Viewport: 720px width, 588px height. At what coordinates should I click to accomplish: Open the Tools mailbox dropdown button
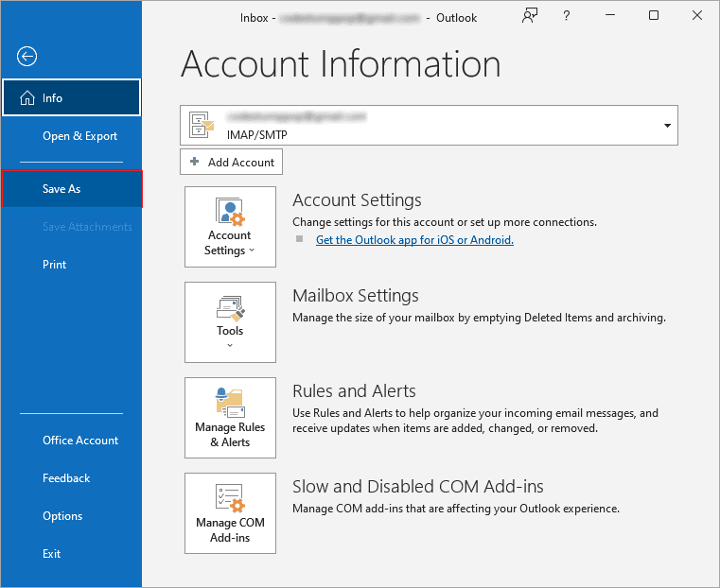(230, 322)
